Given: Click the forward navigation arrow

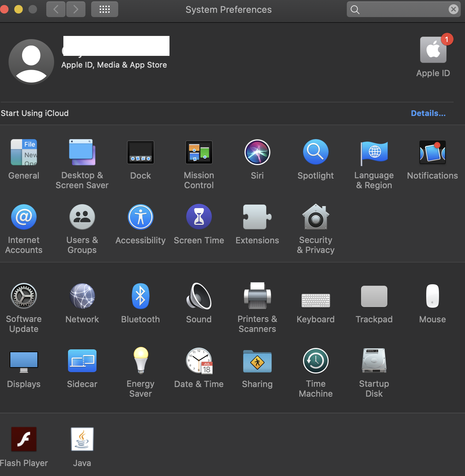Looking at the screenshot, I should coord(76,9).
